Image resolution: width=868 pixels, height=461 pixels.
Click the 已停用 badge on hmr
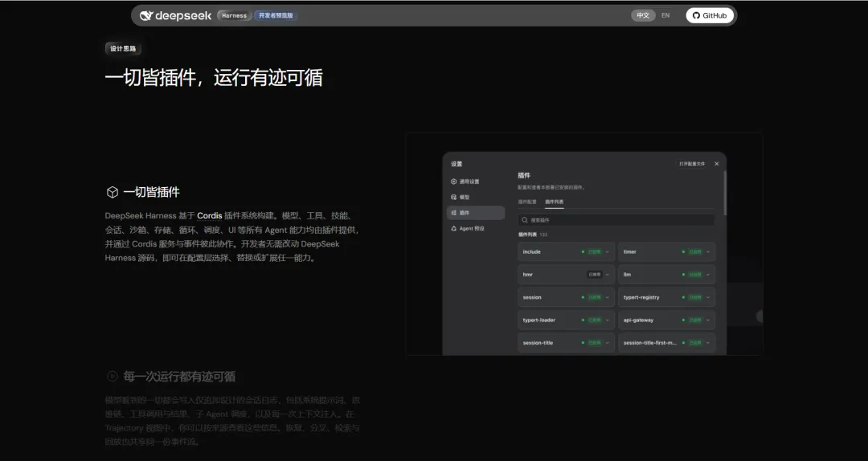point(595,275)
